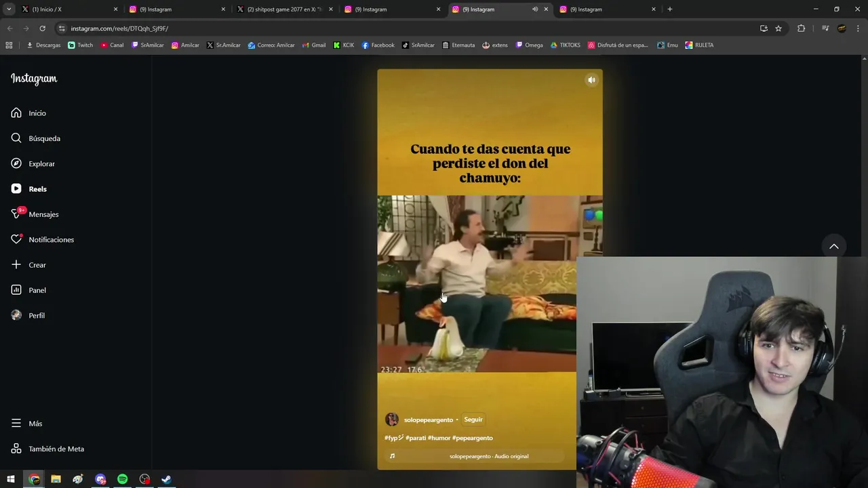Viewport: 868px width, 488px height.
Task: Open the tab search dropdown
Action: click(9, 9)
